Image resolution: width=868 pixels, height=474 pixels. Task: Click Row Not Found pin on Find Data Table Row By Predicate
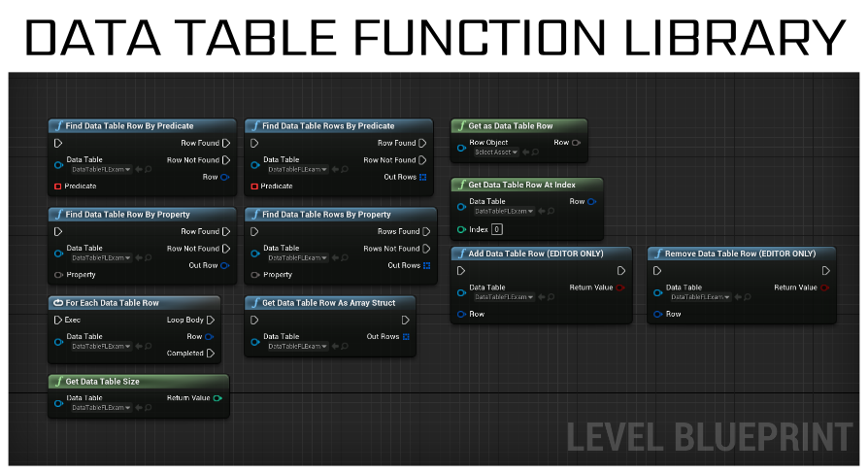coord(226,160)
